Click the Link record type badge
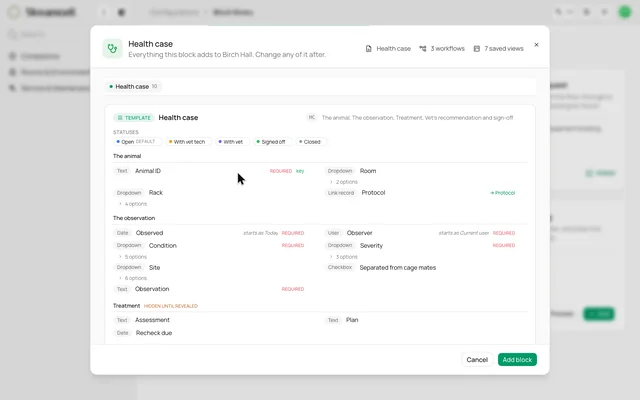The width and height of the screenshot is (640, 400). click(x=341, y=193)
